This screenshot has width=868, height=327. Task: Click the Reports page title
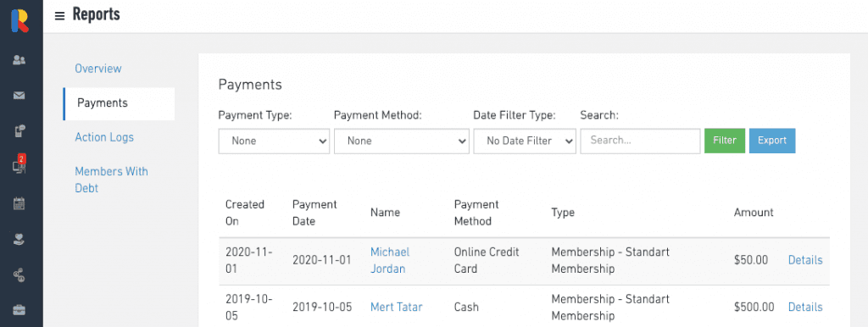(x=97, y=15)
